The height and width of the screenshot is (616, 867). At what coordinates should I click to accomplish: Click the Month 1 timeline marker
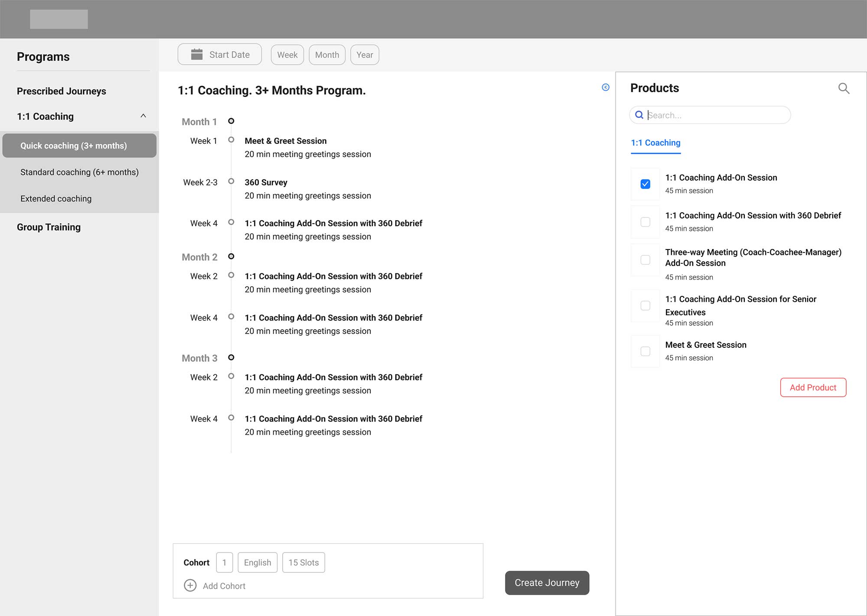click(231, 121)
